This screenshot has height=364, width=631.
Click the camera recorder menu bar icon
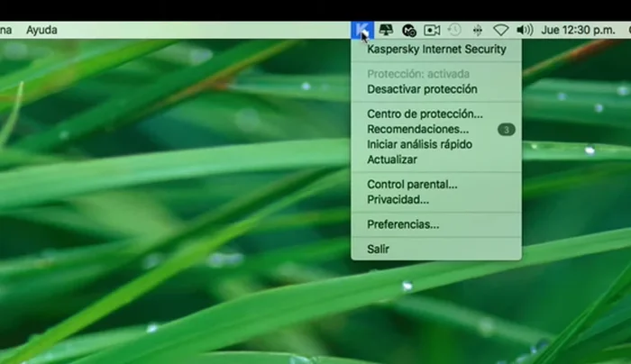coord(432,30)
